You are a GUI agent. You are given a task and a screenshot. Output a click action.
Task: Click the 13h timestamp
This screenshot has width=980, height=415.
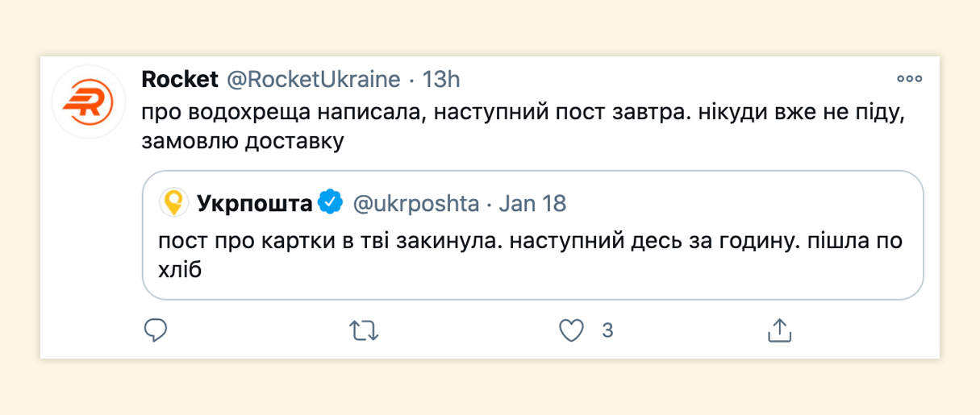441,79
